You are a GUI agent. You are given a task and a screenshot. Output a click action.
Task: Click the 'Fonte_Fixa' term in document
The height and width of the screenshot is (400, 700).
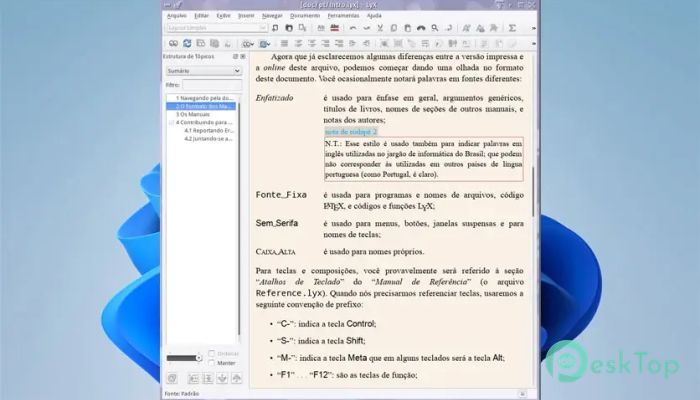(x=281, y=195)
